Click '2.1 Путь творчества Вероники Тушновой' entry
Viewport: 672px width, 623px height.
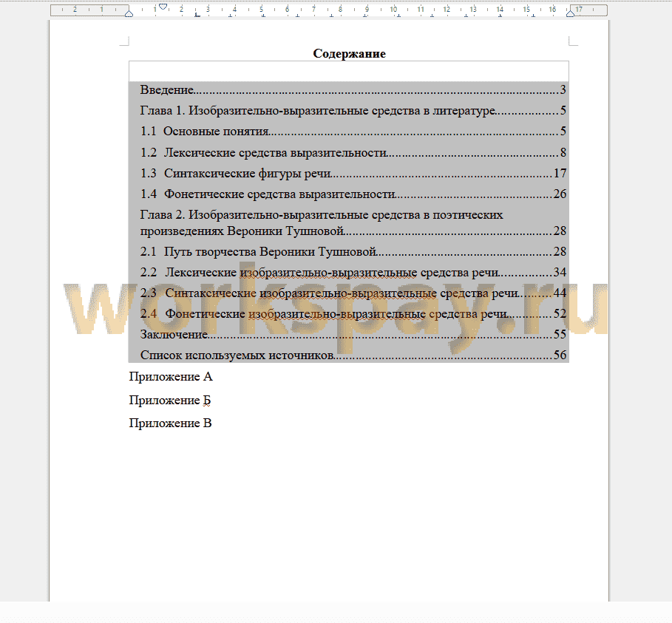(x=353, y=251)
